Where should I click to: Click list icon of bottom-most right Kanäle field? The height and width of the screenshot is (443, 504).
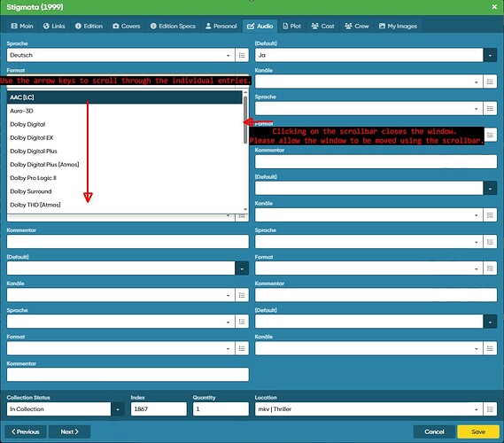click(490, 348)
